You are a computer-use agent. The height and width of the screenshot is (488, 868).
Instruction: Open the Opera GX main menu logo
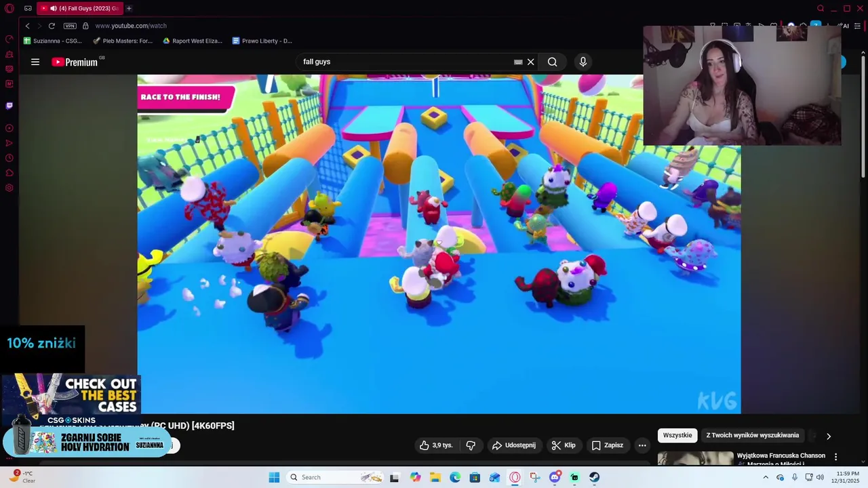click(9, 8)
